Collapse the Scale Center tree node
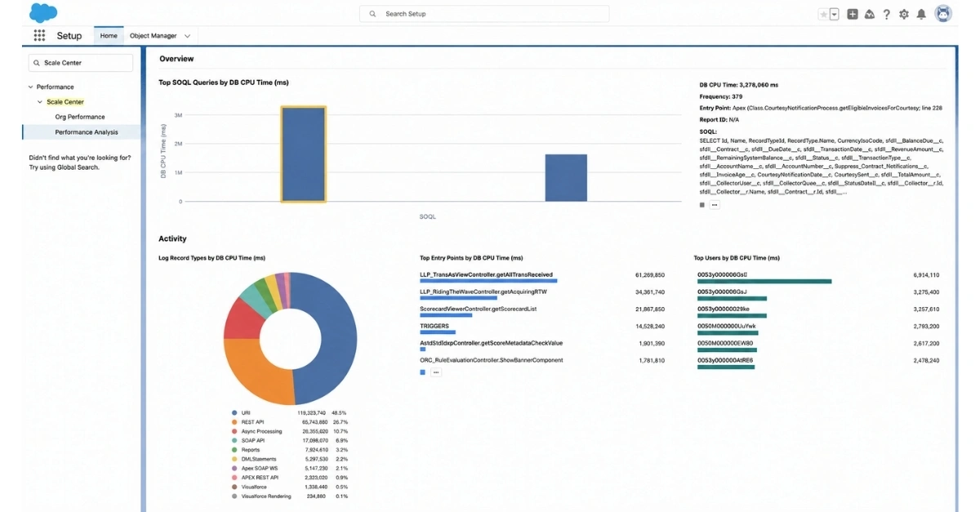The width and height of the screenshot is (980, 512). pos(40,102)
